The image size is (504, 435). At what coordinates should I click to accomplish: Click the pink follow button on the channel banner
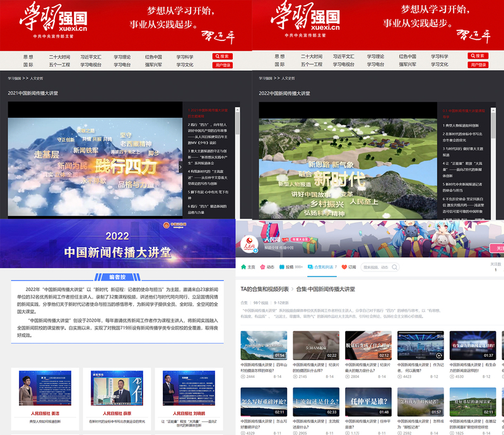pos(497,248)
